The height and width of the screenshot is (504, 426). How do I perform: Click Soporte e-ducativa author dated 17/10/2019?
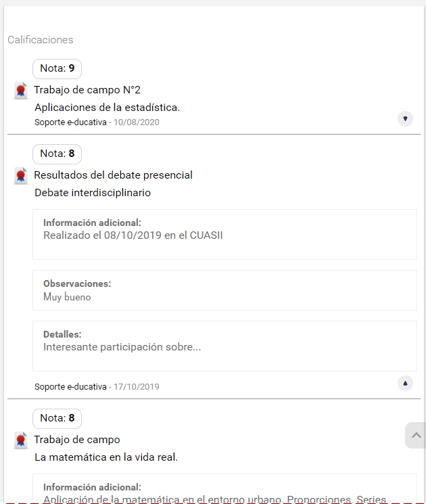(x=70, y=387)
